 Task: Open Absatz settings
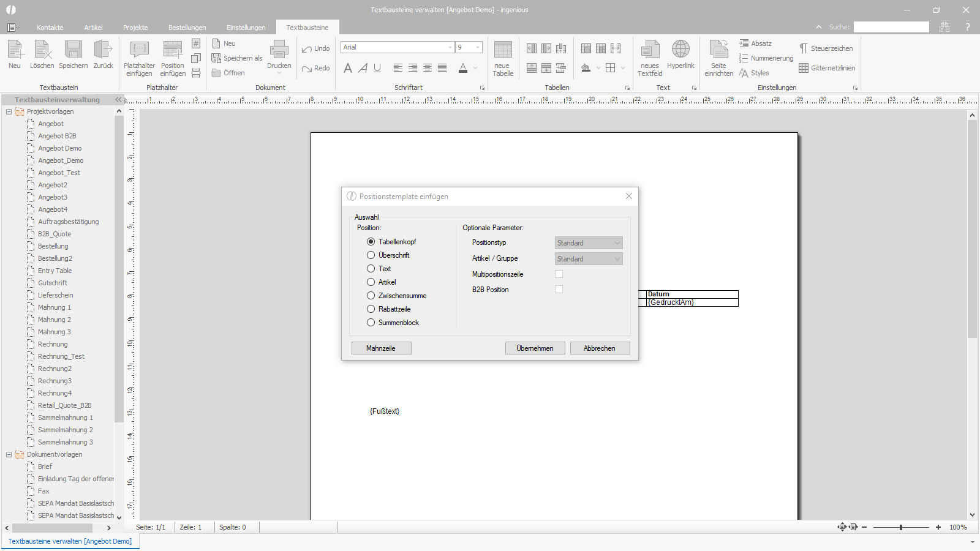pos(755,43)
